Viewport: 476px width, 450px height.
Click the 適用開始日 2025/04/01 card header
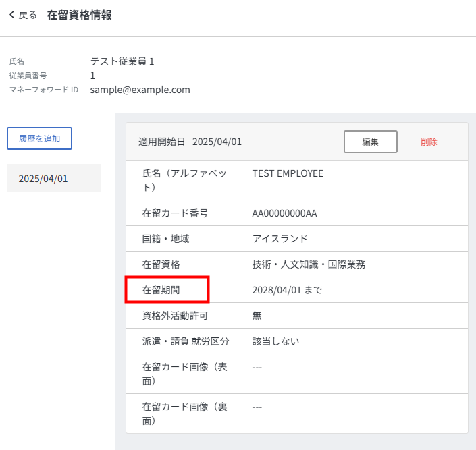[190, 142]
